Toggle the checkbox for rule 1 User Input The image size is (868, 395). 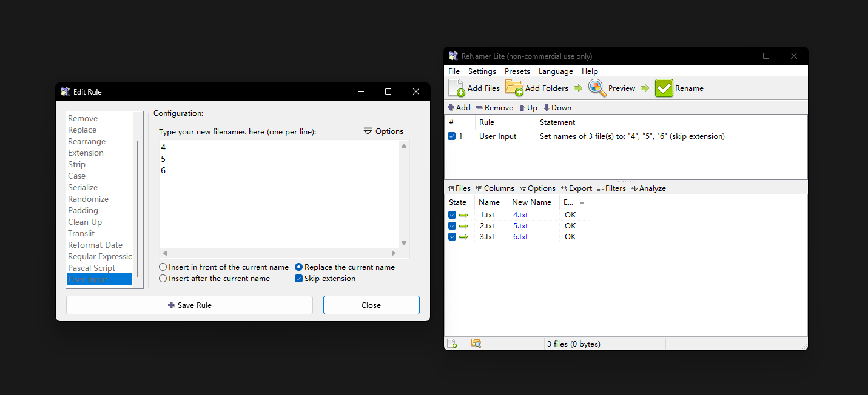[x=451, y=136]
